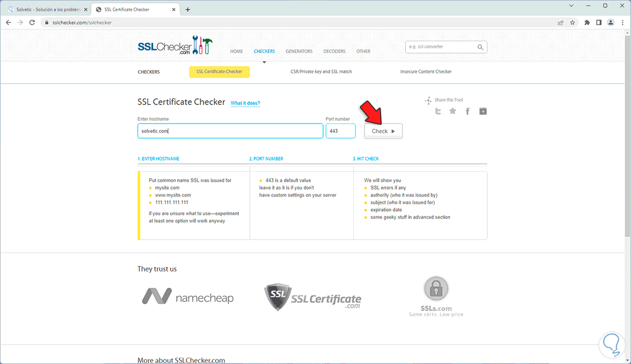The width and height of the screenshot is (631, 364).
Task: Select the port number field 443
Action: (341, 131)
